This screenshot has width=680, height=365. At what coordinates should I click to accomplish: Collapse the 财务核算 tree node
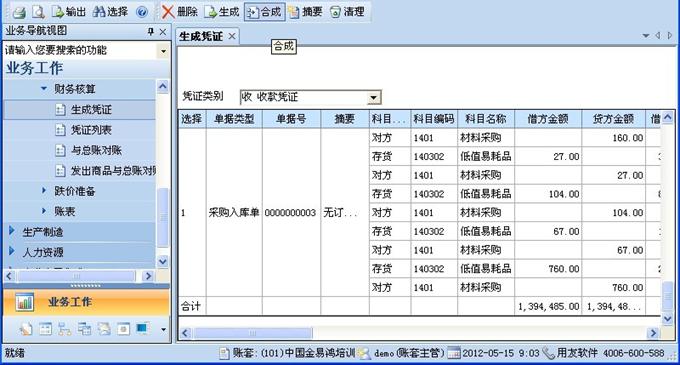(44, 88)
